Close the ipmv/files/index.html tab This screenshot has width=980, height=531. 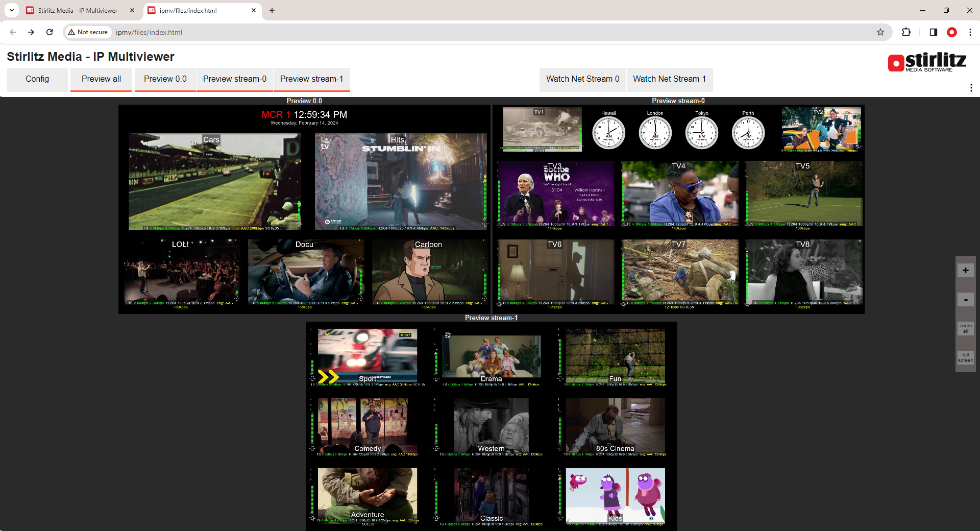(x=254, y=10)
